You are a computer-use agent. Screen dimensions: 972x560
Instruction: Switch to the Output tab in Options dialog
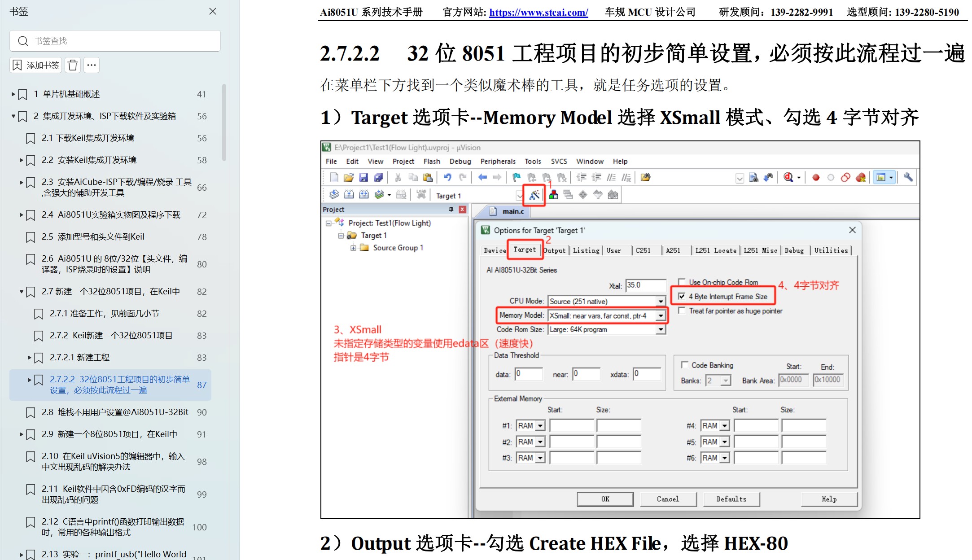point(555,250)
